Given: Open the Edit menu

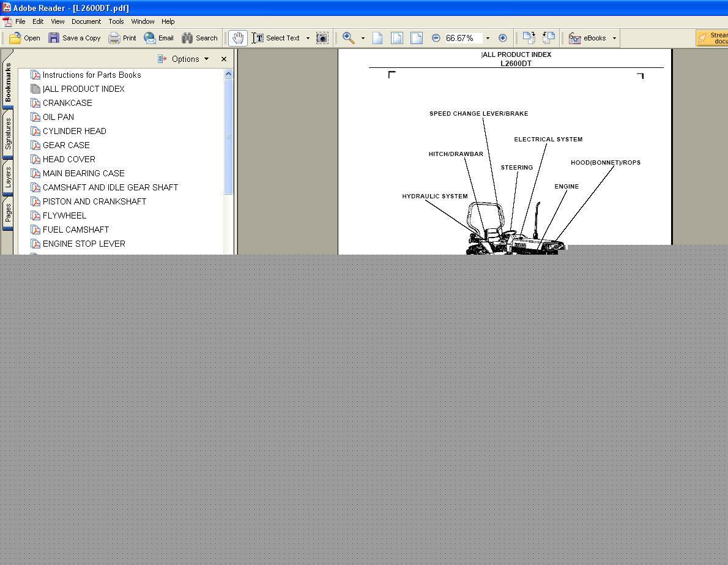Looking at the screenshot, I should click(x=38, y=21).
